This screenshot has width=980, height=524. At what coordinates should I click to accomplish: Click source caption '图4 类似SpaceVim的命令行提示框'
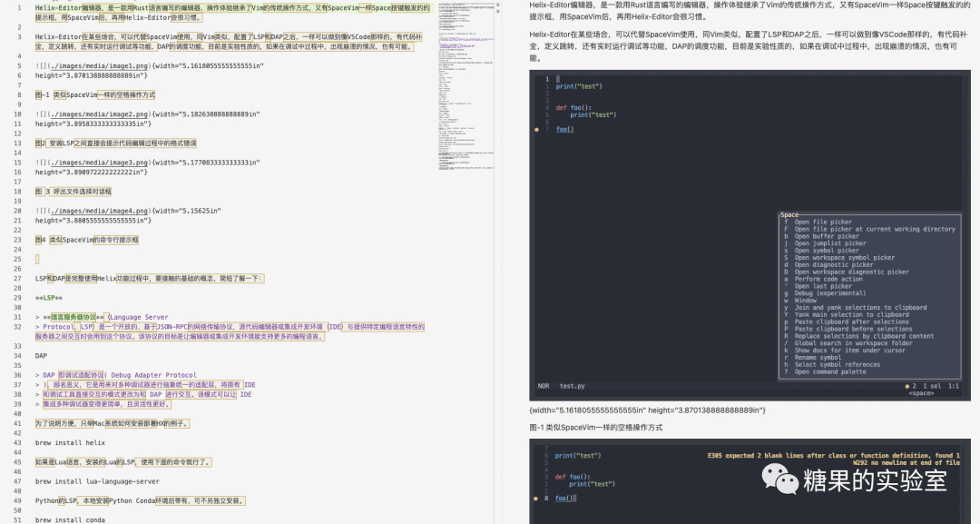pos(87,240)
